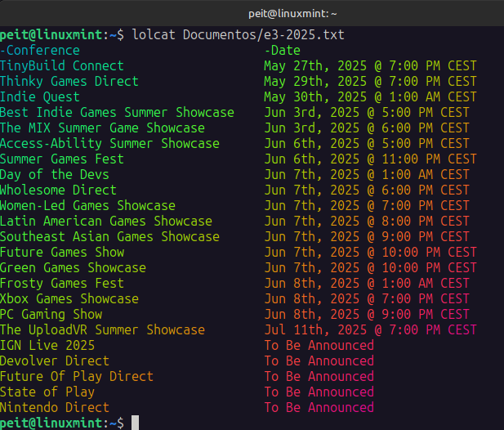Click date Jun 6th, 2025 @ 11:00 PM CEST

(370, 159)
